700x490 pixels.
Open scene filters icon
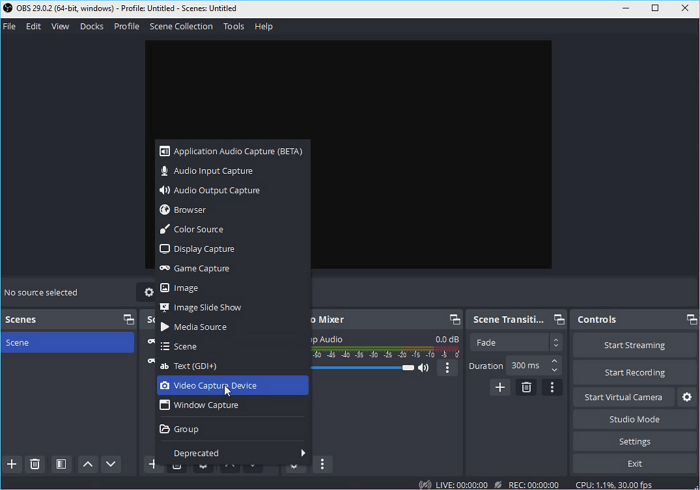(61, 465)
